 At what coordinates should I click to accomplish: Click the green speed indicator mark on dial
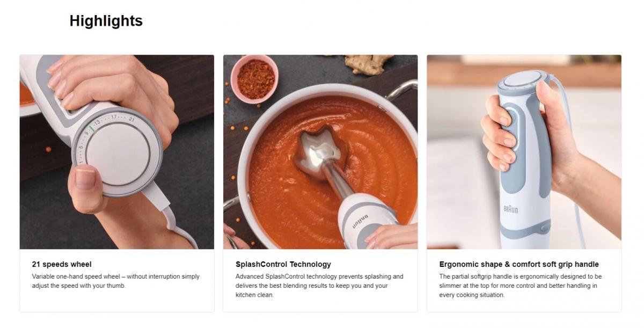[92, 130]
